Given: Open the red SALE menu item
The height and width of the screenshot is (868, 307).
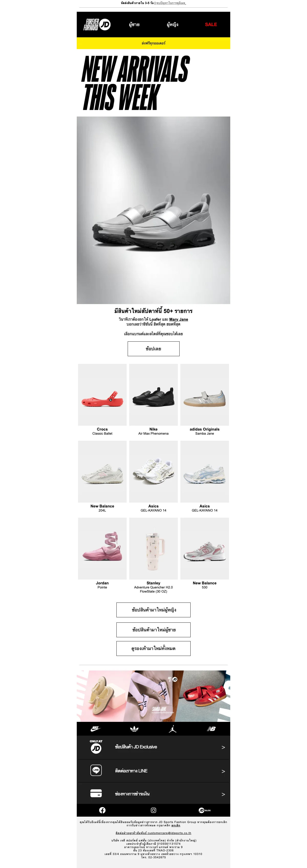Looking at the screenshot, I should (x=211, y=25).
